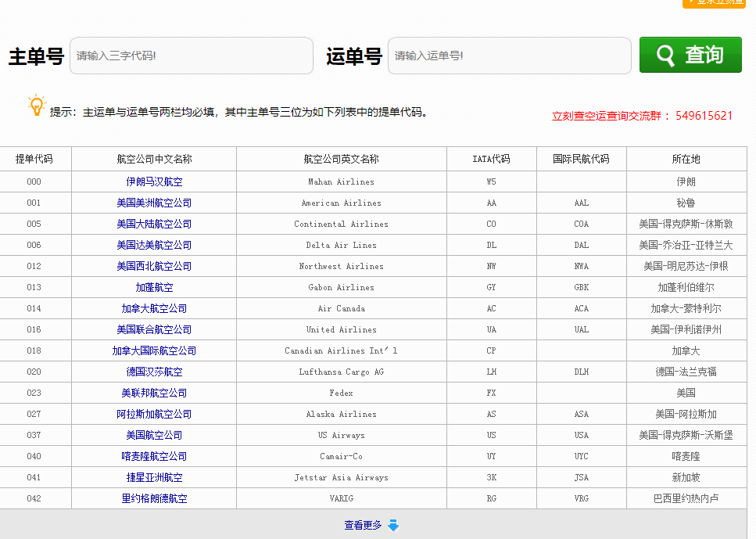Click the 加拿大-蒙特利尔 location cell
This screenshot has height=539, width=756.
686,309
